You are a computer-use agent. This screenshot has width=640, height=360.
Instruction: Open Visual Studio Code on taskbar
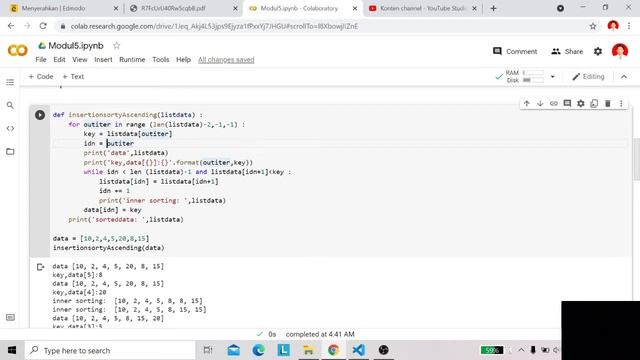(x=358, y=350)
